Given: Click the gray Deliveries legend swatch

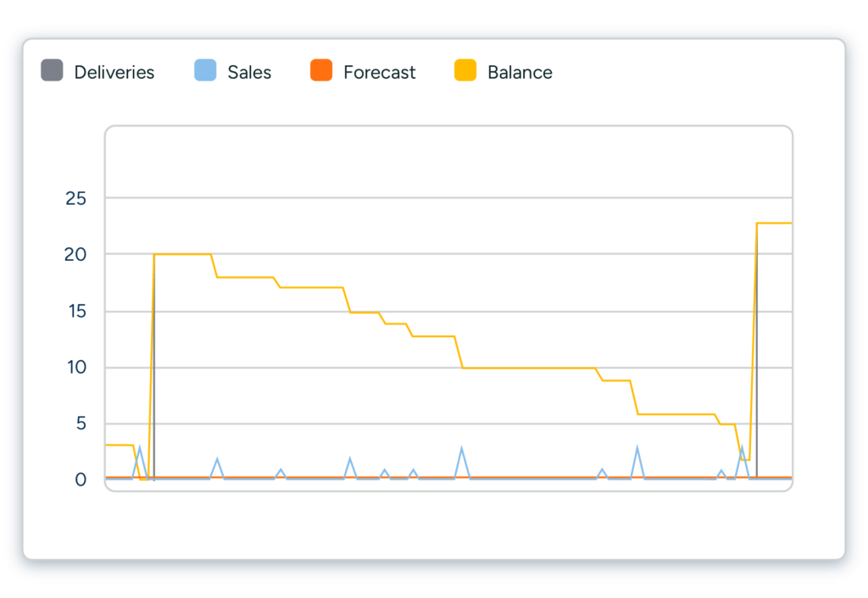Looking at the screenshot, I should (x=51, y=72).
